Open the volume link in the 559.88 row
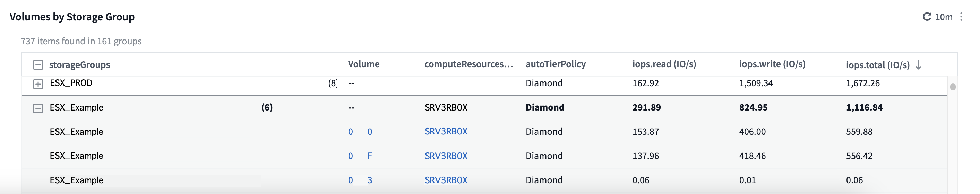The image size is (980, 194). tap(360, 132)
